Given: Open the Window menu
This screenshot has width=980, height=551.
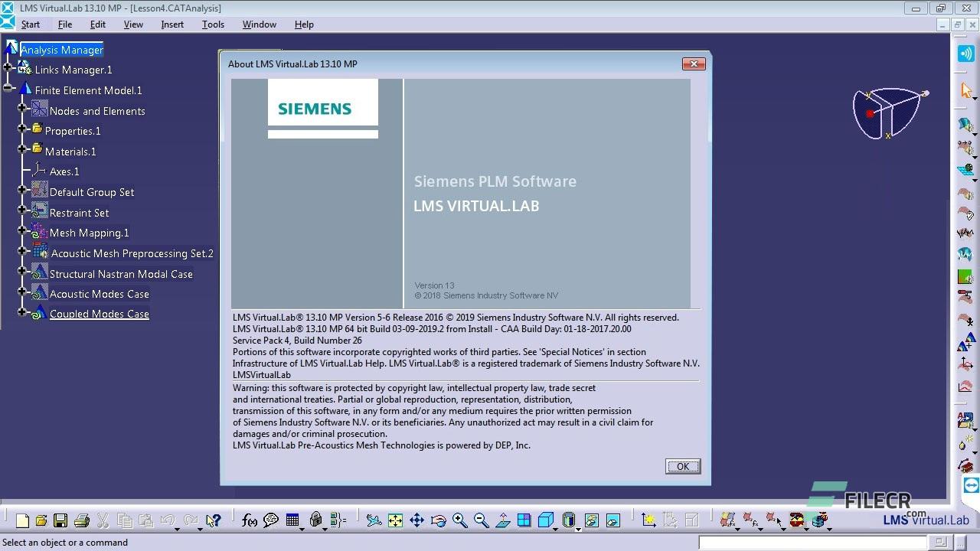Looking at the screenshot, I should point(260,24).
